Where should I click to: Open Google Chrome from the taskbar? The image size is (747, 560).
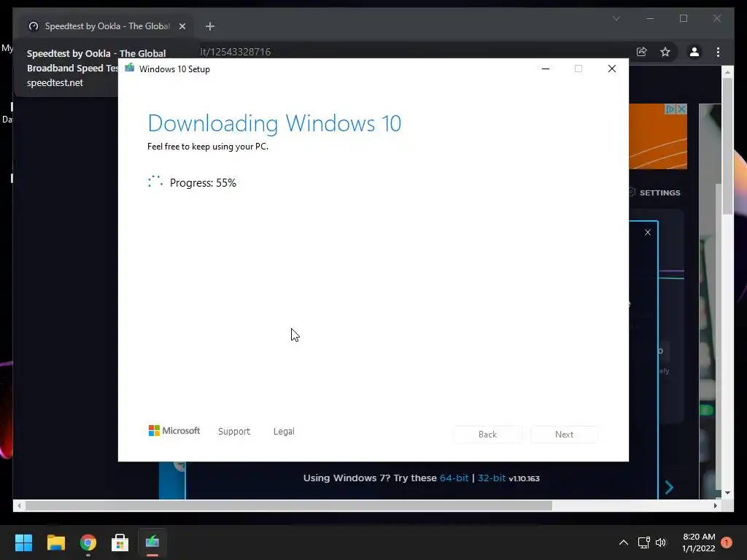tap(88, 542)
